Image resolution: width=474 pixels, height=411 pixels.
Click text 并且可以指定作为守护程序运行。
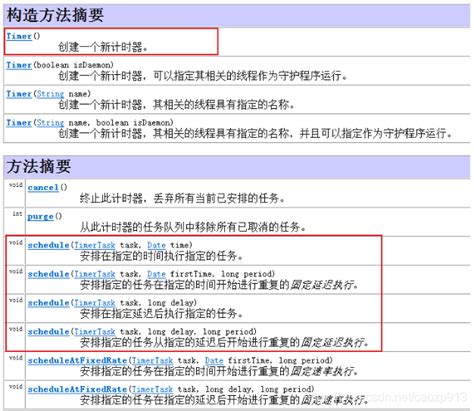coord(376,133)
